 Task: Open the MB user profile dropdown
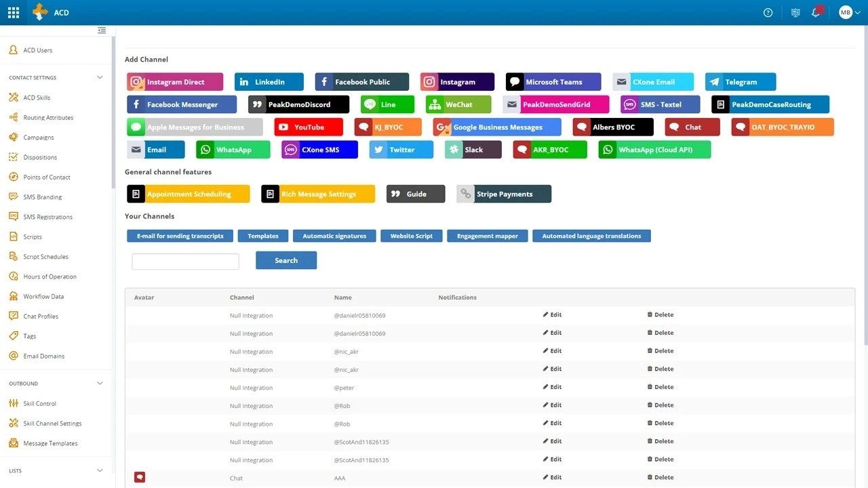pos(849,12)
